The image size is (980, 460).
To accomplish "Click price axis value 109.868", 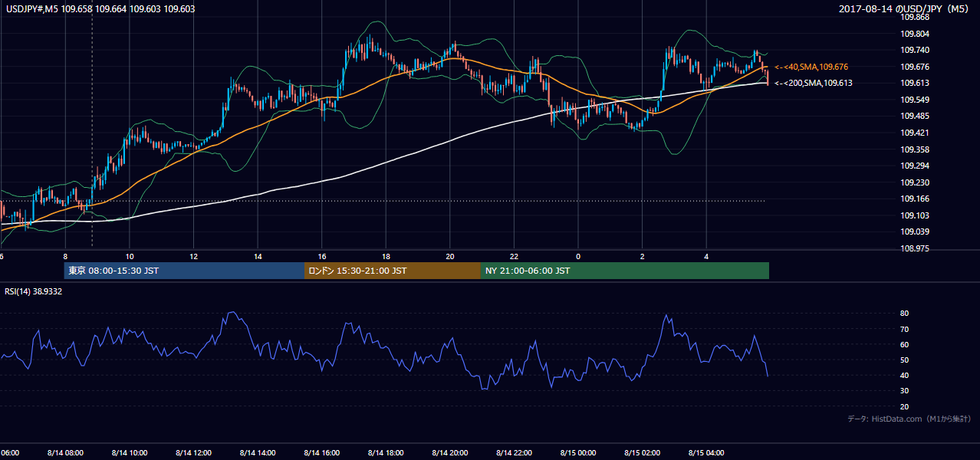I will coord(914,17).
